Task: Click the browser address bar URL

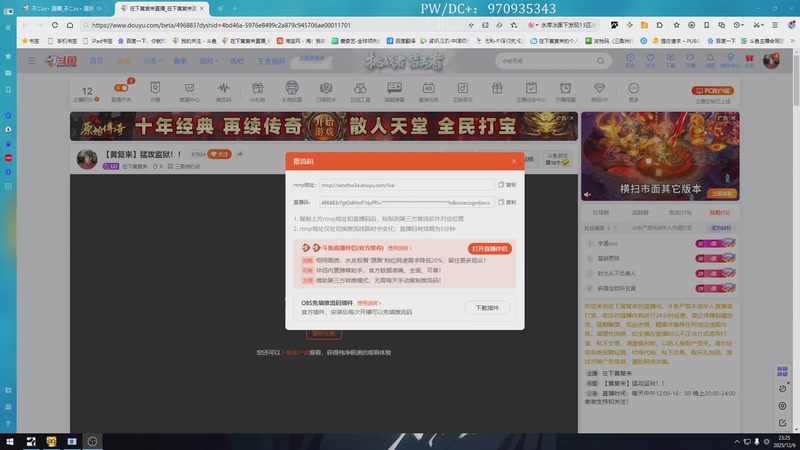Action: [x=221, y=25]
